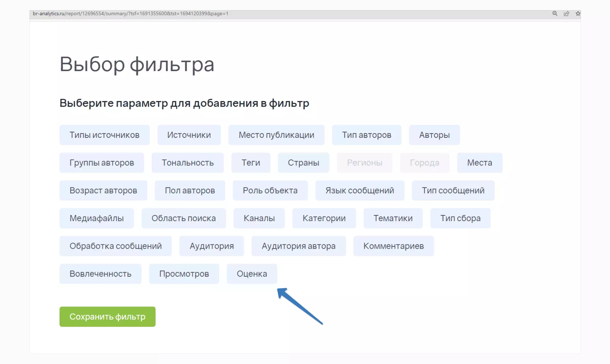The image size is (610, 364).
Task: Add Авторы parameter to the filter
Action: click(434, 135)
